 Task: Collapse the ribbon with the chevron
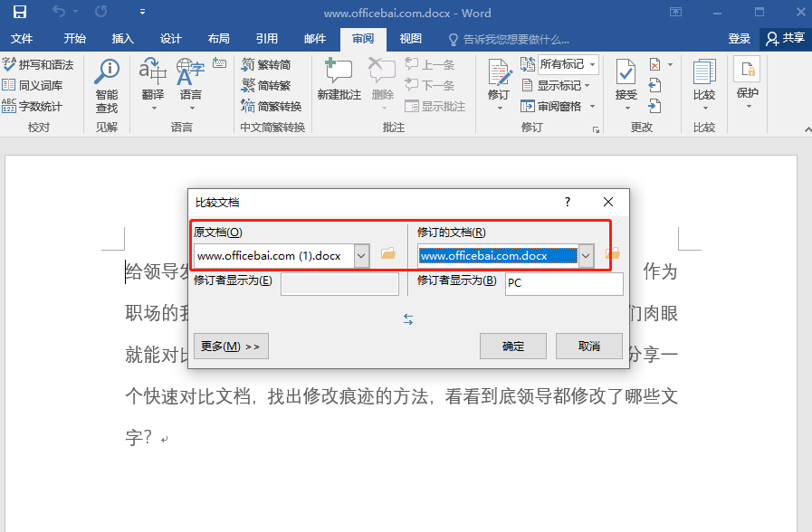click(x=807, y=129)
